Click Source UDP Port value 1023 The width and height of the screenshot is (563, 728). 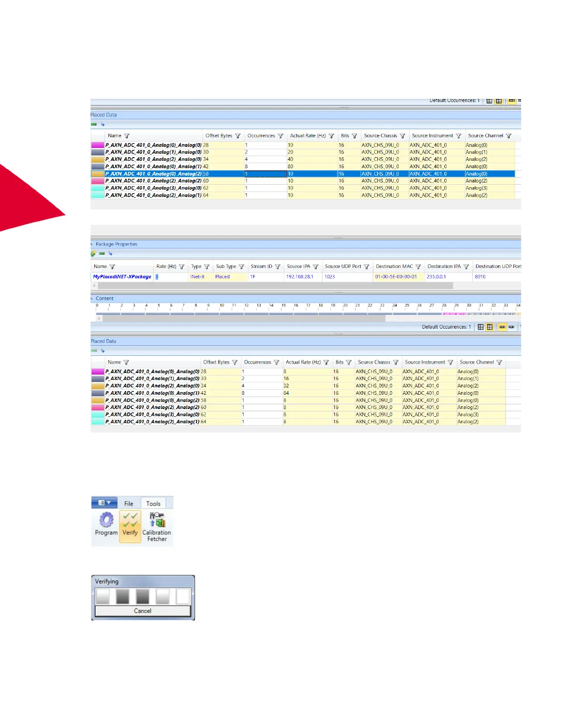(330, 277)
